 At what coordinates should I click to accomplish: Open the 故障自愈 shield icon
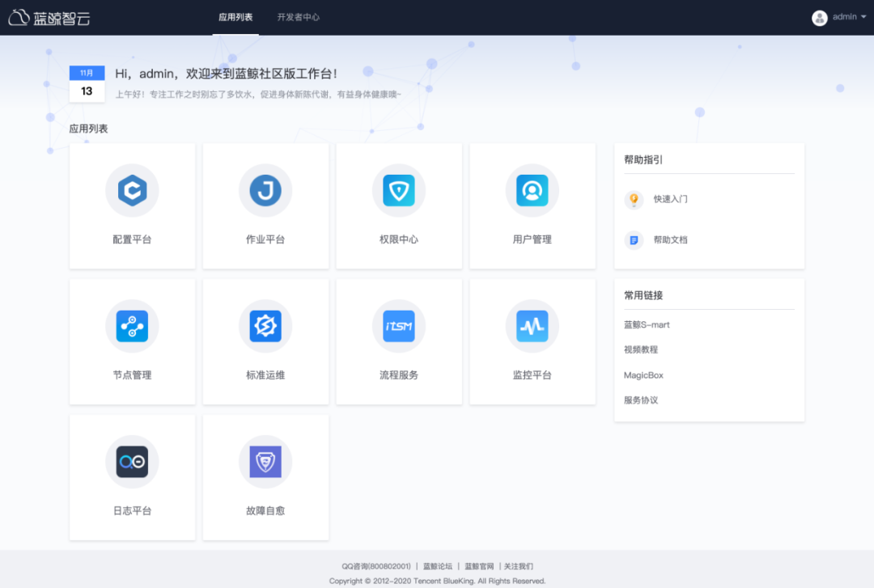click(x=265, y=462)
